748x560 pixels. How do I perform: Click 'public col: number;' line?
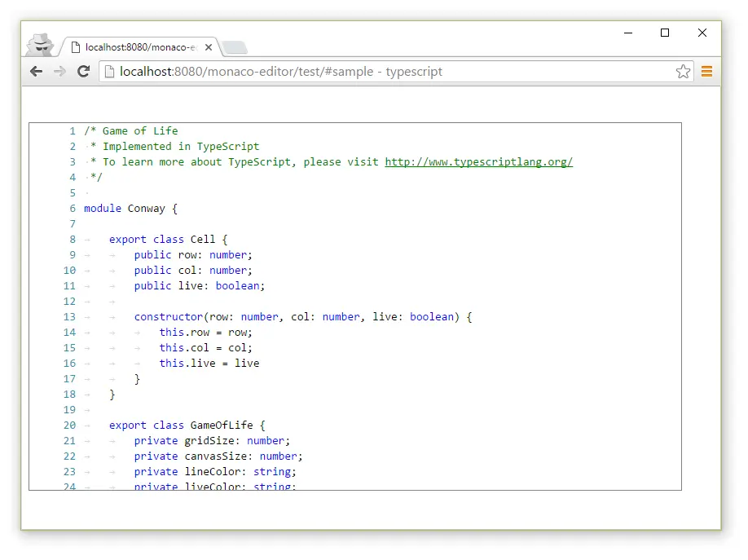pos(193,270)
